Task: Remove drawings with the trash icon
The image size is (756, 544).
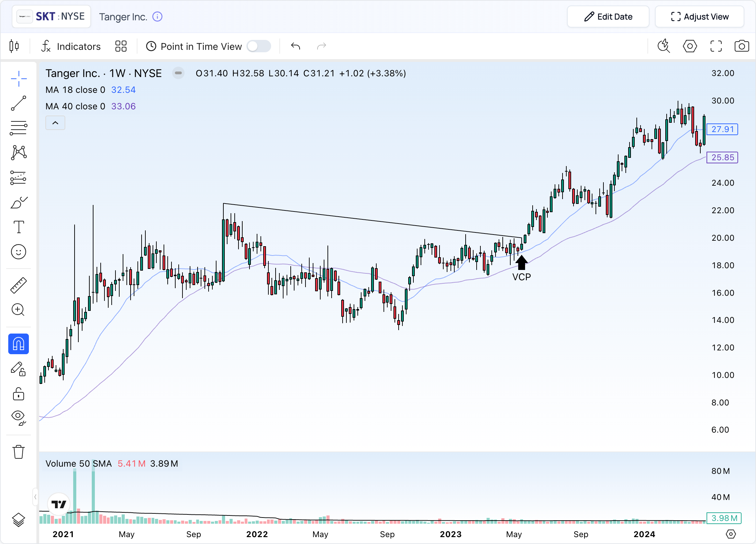Action: click(19, 452)
